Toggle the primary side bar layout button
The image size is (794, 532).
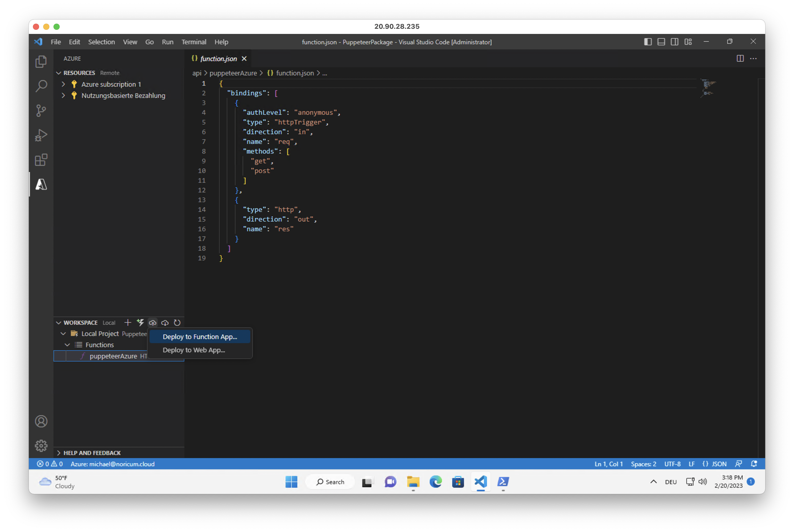point(648,42)
